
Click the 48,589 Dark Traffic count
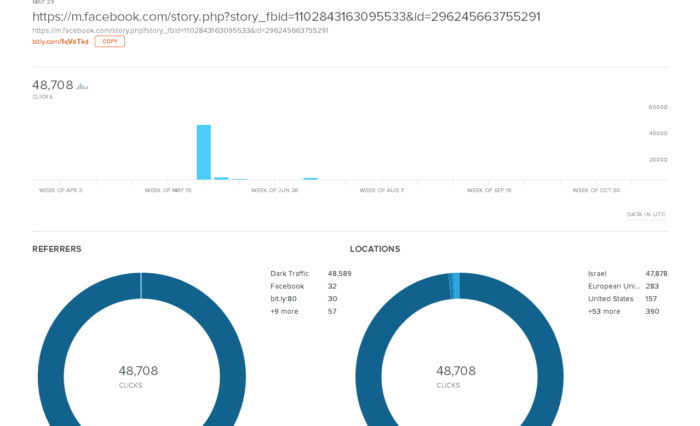pos(340,274)
